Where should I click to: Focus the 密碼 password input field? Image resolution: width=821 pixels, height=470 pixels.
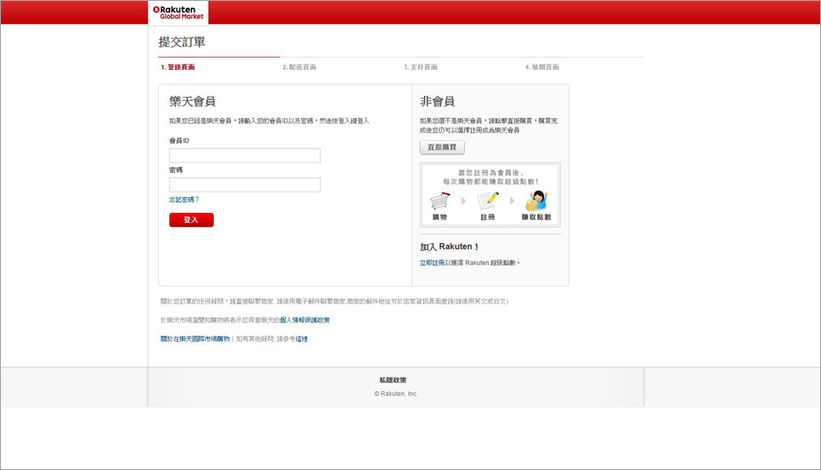(245, 185)
